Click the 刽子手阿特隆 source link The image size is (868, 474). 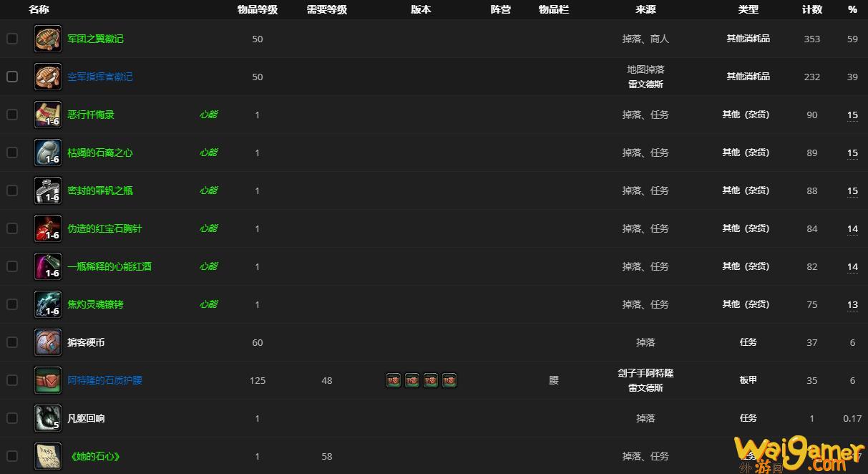click(645, 373)
